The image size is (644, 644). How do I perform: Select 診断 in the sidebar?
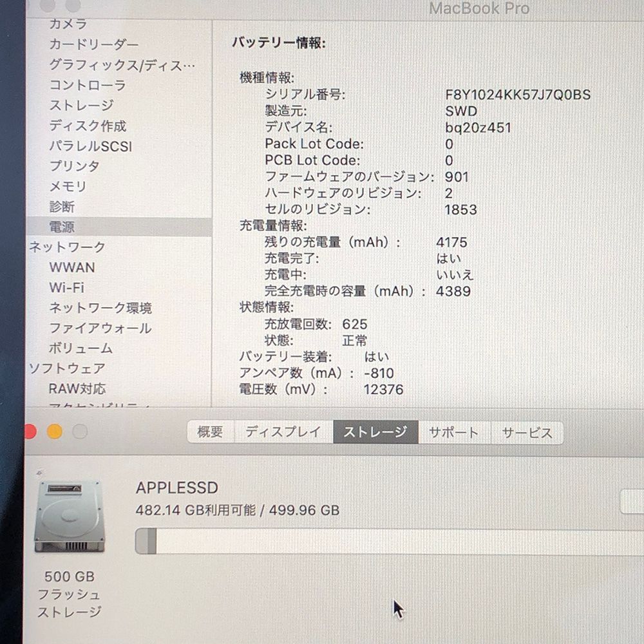(x=62, y=207)
